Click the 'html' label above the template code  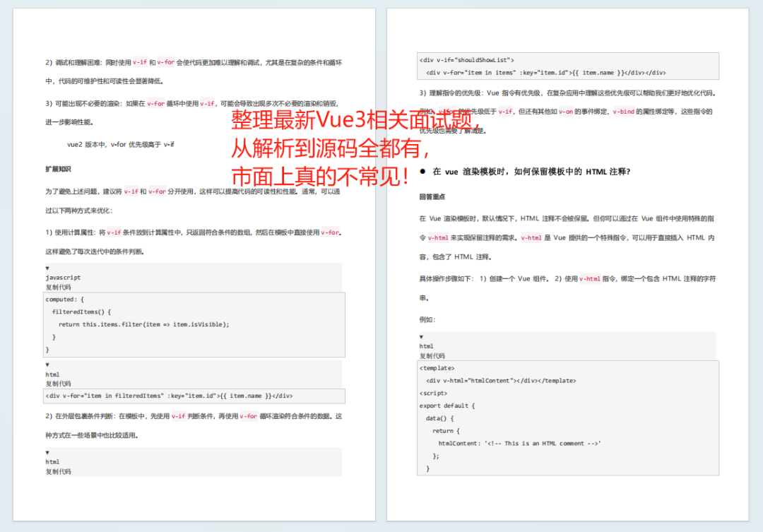(x=426, y=346)
